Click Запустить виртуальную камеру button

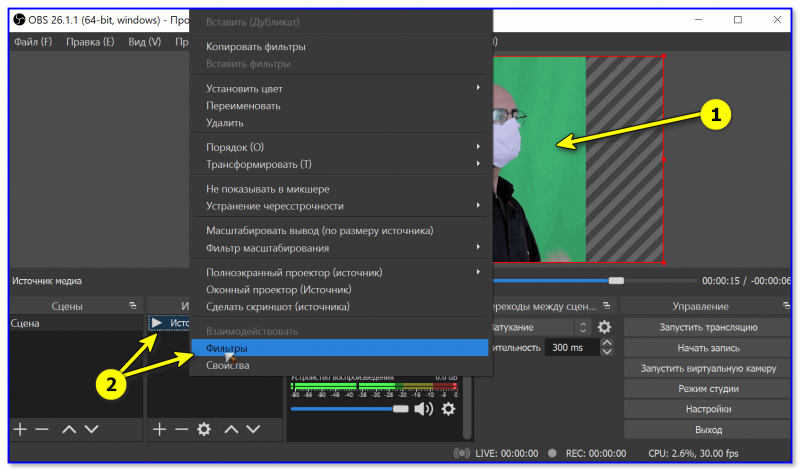point(708,368)
